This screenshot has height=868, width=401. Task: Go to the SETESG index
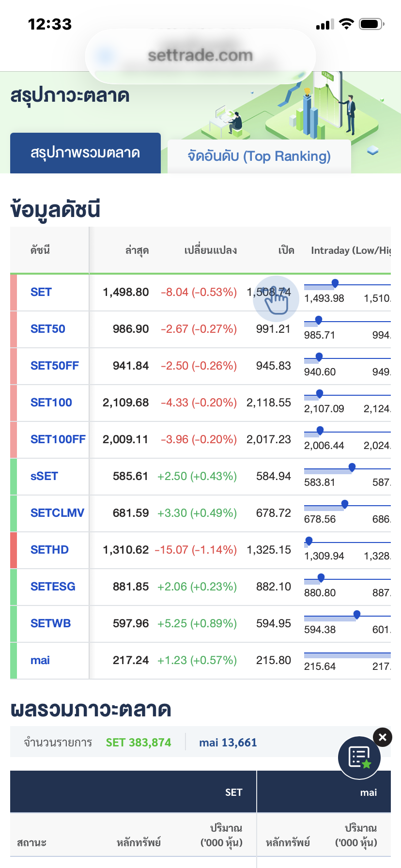53,587
